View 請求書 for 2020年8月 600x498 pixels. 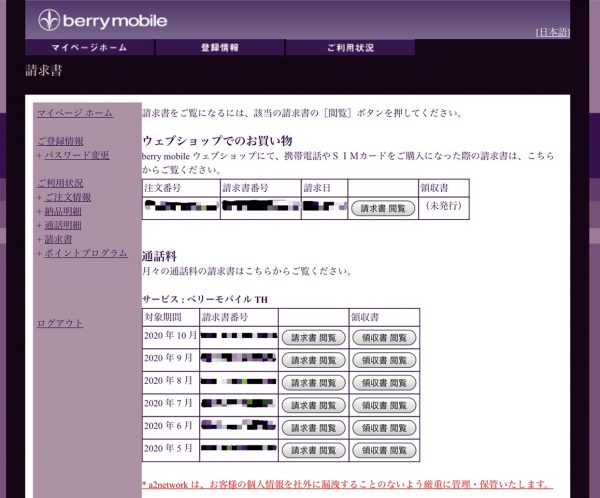pyautogui.click(x=314, y=383)
